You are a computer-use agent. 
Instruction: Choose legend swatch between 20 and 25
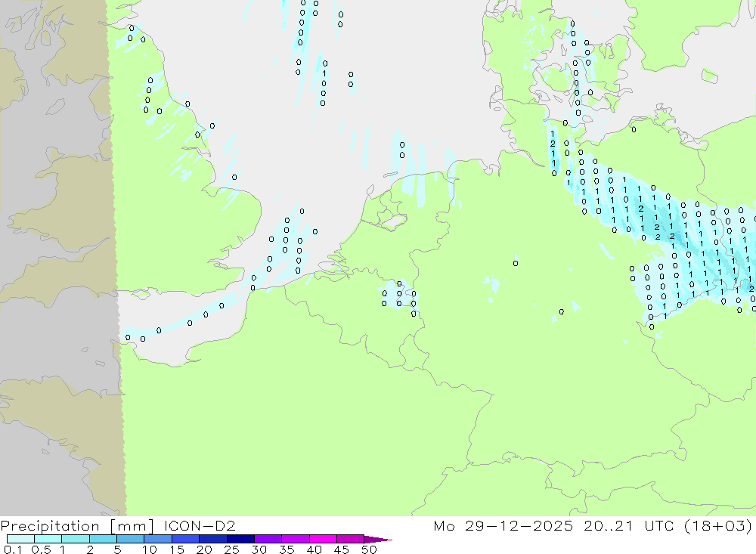[x=213, y=539]
